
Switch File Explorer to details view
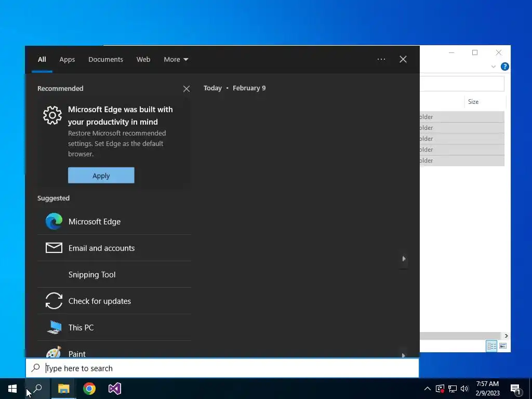[x=491, y=346]
